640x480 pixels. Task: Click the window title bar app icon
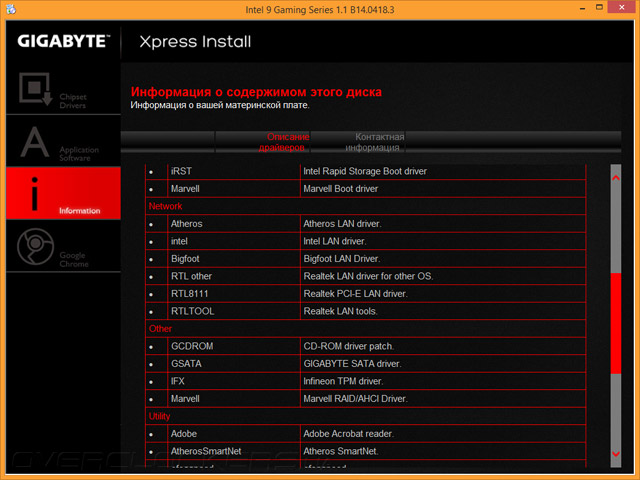coord(11,9)
